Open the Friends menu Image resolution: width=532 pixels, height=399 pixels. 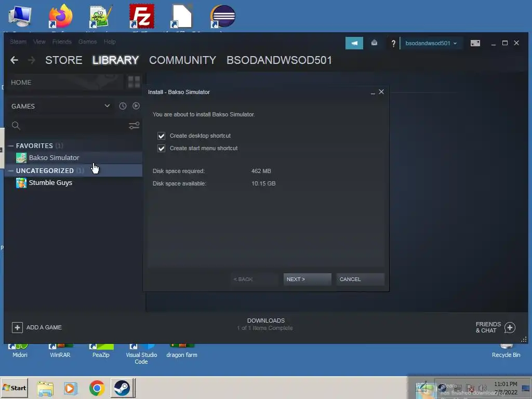(x=62, y=42)
